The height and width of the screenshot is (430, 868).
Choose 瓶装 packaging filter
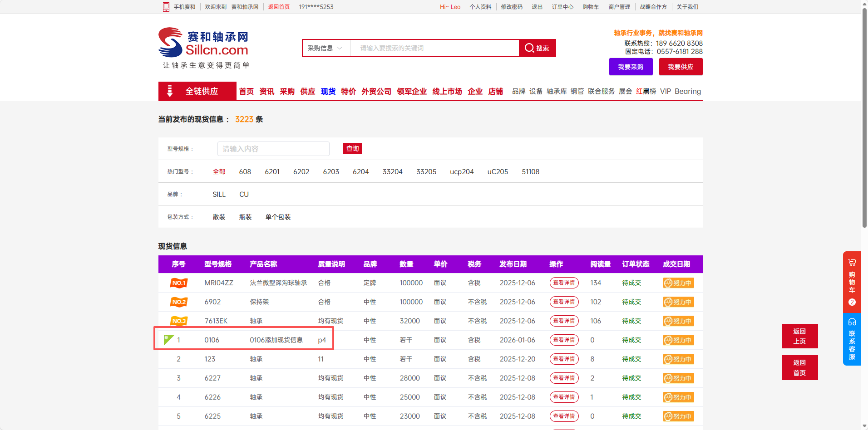pos(245,217)
